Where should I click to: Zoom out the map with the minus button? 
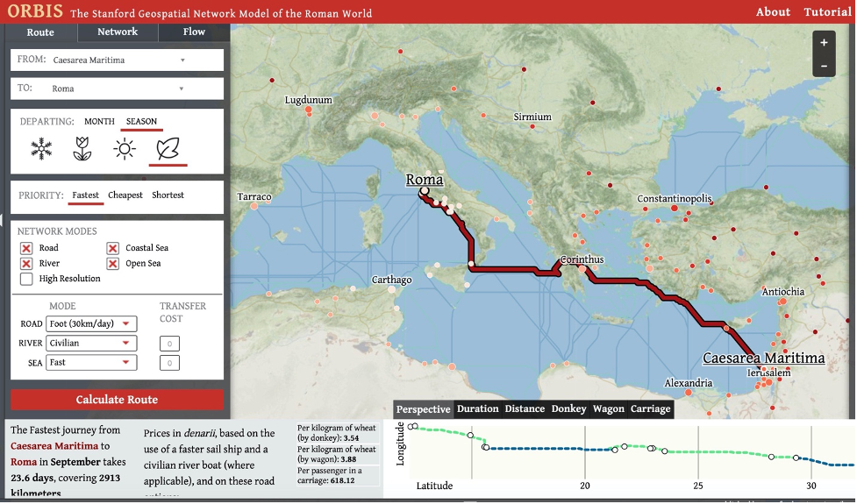pyautogui.click(x=824, y=66)
